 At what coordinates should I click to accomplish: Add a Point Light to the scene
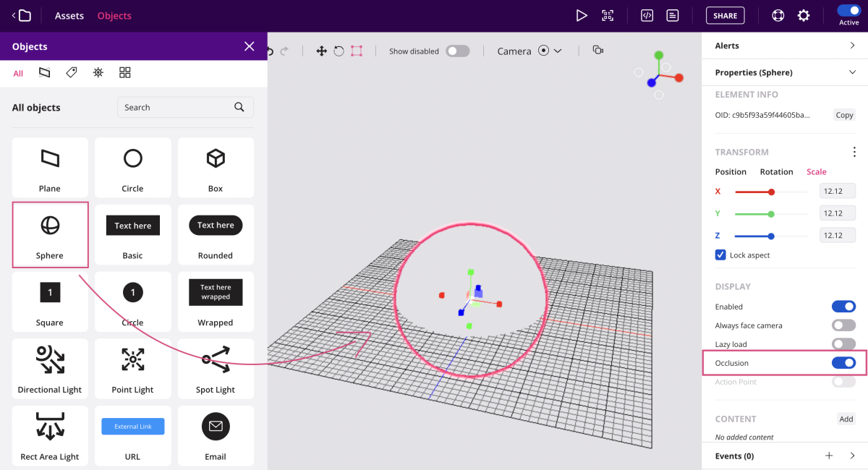click(132, 369)
